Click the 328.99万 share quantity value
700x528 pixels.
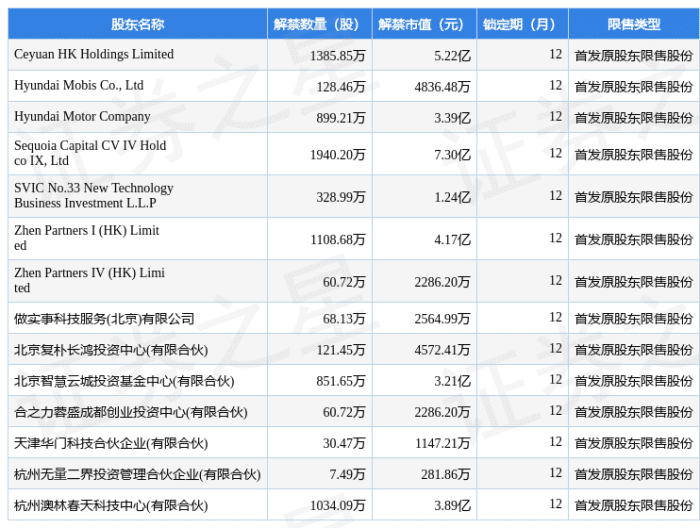coord(341,197)
